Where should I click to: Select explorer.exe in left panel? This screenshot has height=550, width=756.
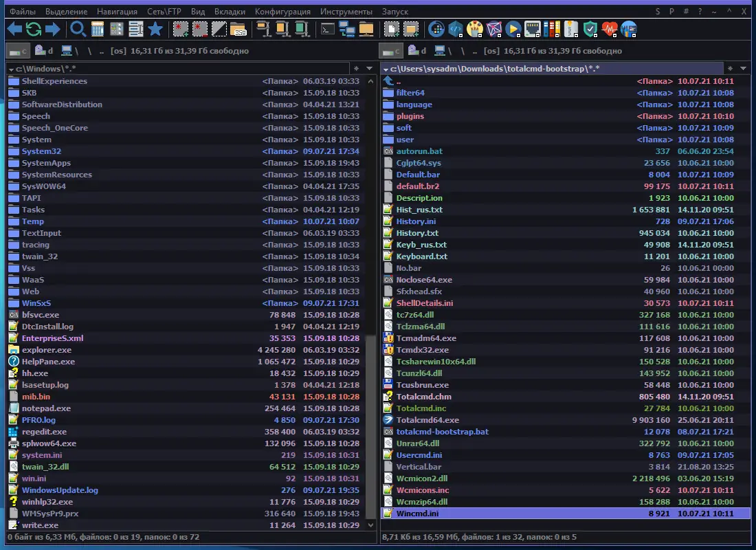(186, 350)
